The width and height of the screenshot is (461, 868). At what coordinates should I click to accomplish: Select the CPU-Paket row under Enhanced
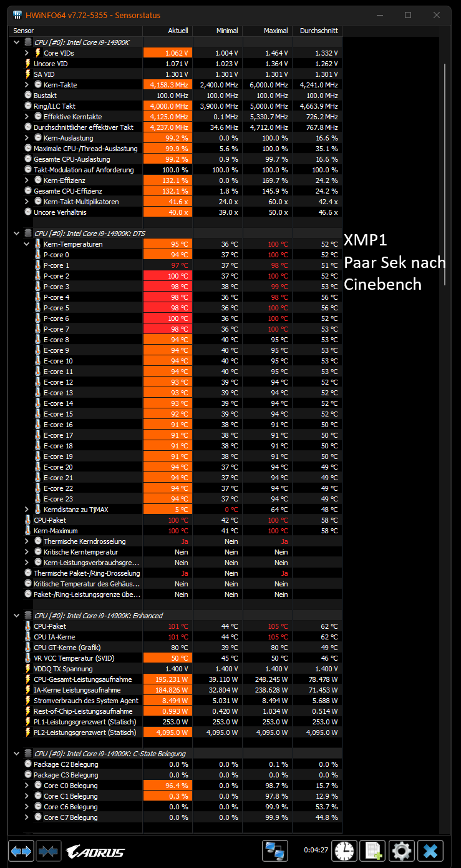coord(177,626)
